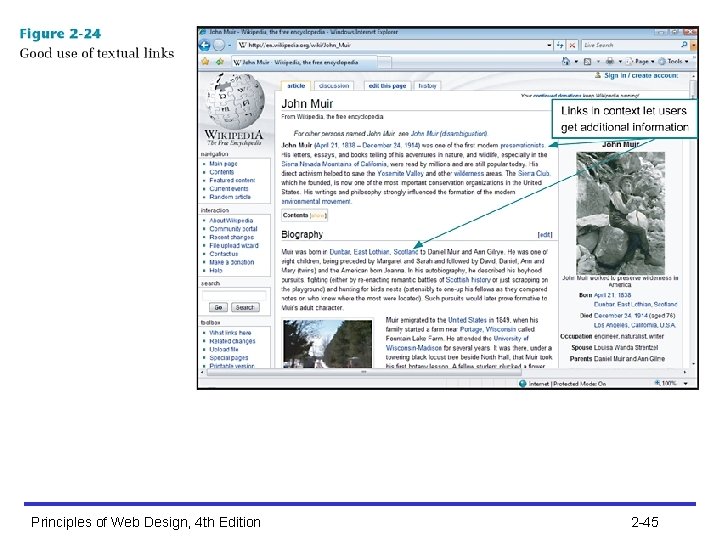Screen dimensions: 720x540
Task: Open Featured content sidebar link
Action: [x=232, y=180]
